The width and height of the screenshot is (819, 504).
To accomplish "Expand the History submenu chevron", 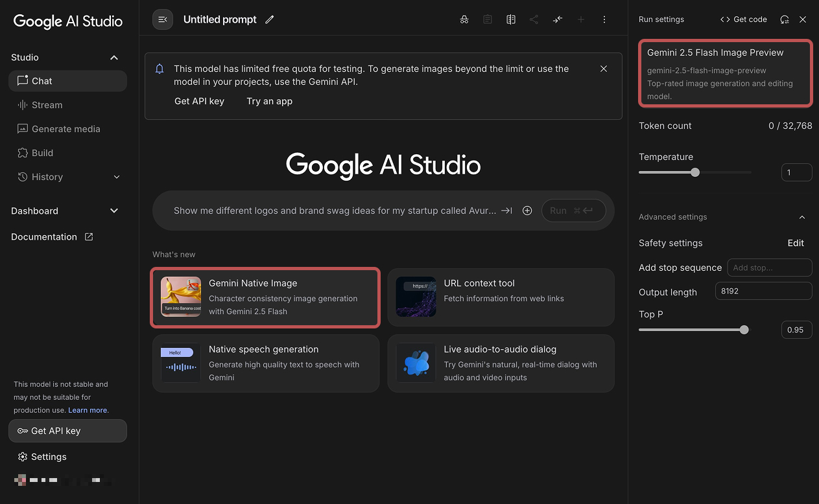I will click(117, 177).
